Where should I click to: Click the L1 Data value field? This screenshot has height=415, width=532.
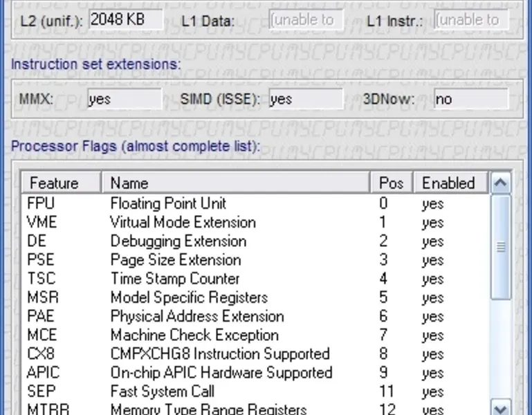305,20
